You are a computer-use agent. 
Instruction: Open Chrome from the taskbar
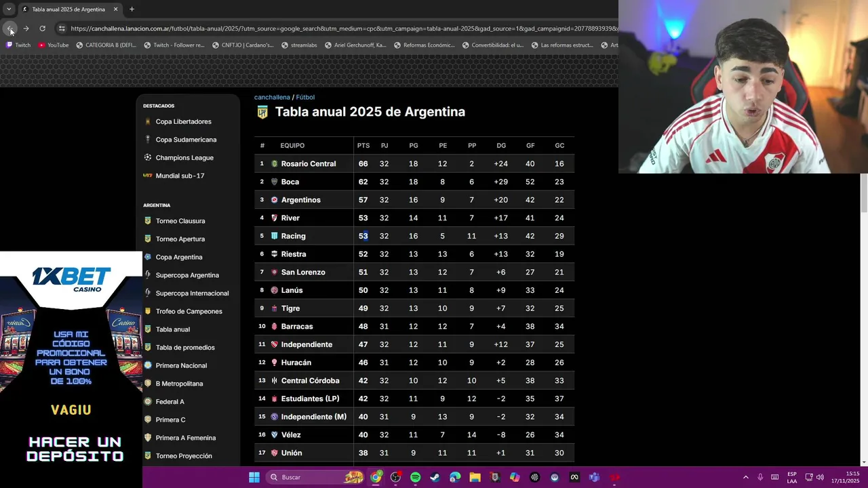376,477
